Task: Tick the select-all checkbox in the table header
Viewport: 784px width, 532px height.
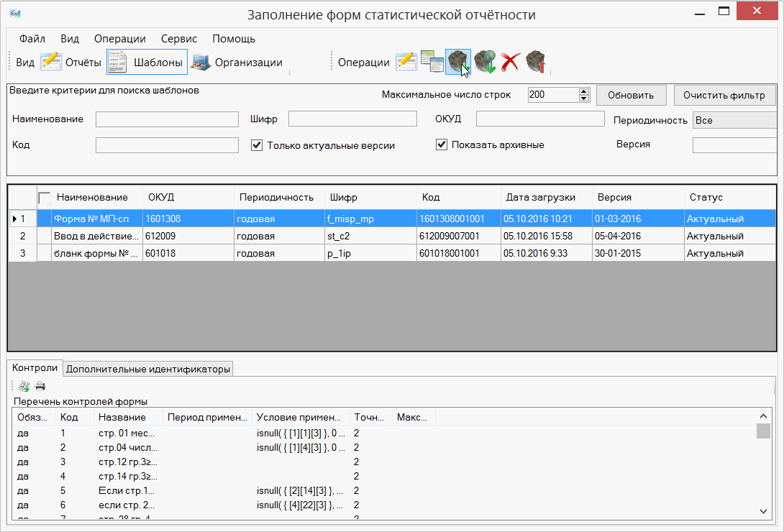Action: [x=45, y=198]
